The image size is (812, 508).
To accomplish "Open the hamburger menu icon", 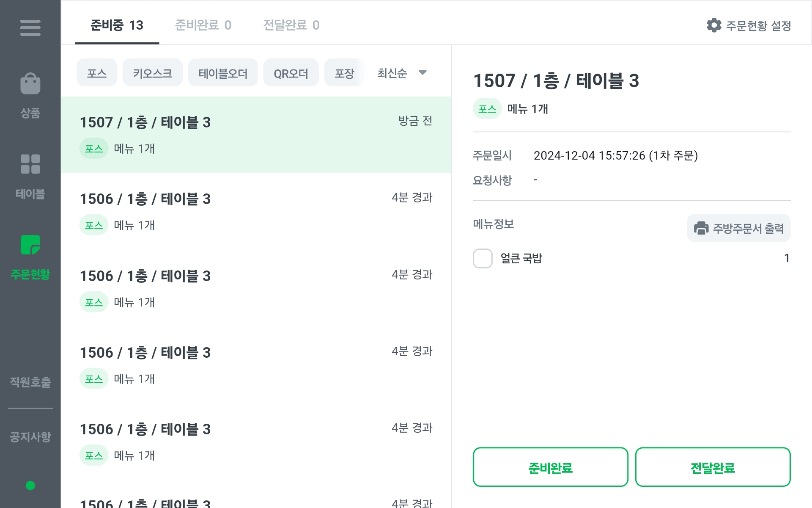I will tap(30, 28).
